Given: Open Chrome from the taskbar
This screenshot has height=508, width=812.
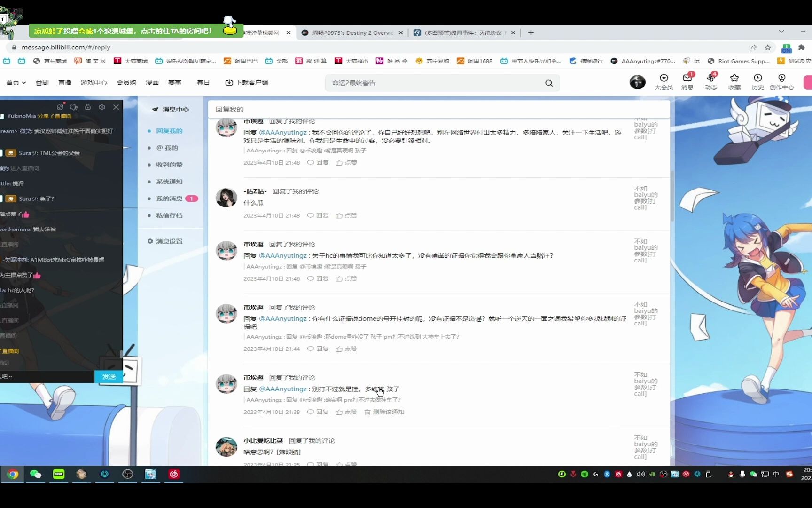Looking at the screenshot, I should pos(13,474).
